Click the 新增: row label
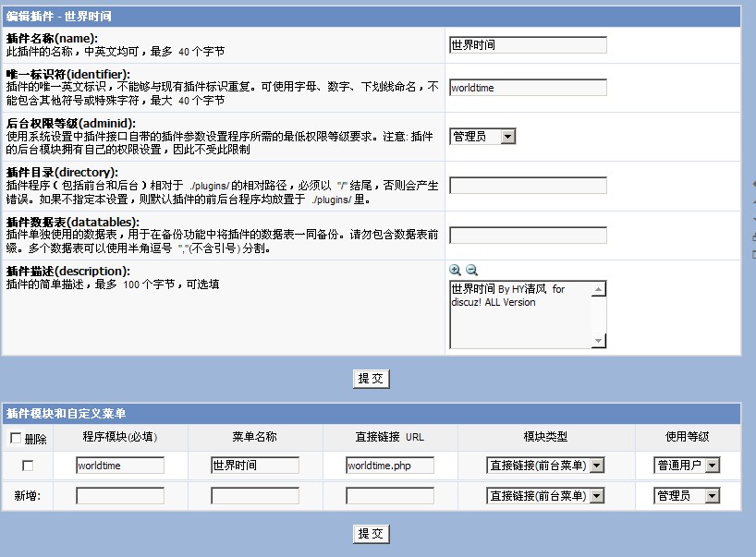The width and height of the screenshot is (756, 557). pos(28,496)
